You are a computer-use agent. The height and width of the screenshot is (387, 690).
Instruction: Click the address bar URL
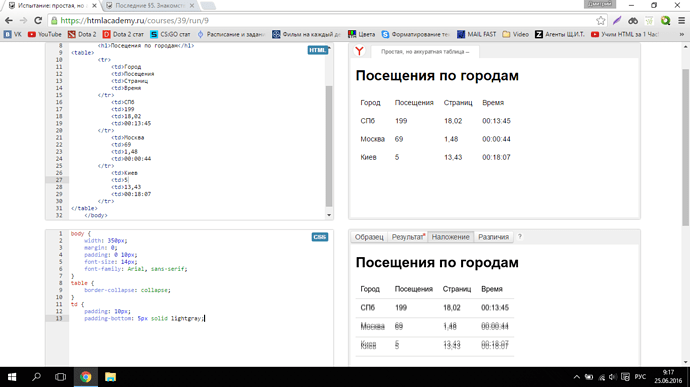(x=135, y=21)
